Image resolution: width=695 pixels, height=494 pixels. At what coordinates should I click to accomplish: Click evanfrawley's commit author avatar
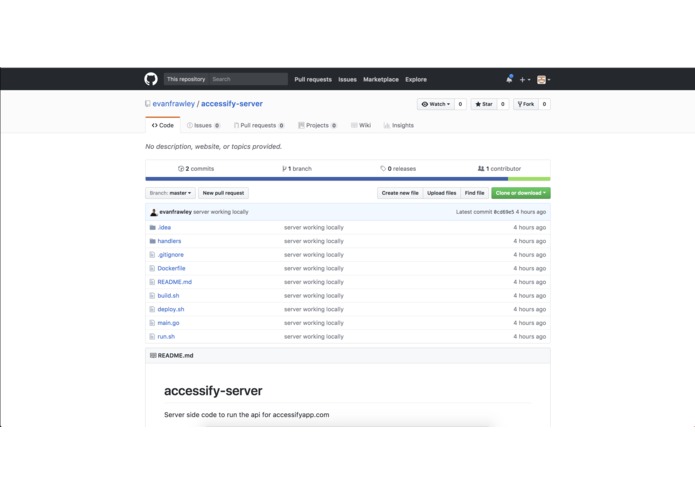click(x=154, y=212)
